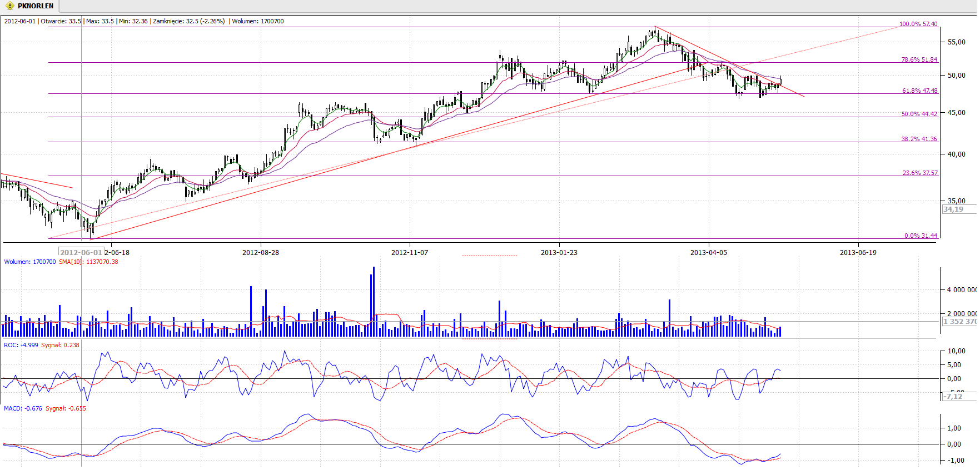
Task: Click the 55,00 price axis label
Action: 957,42
